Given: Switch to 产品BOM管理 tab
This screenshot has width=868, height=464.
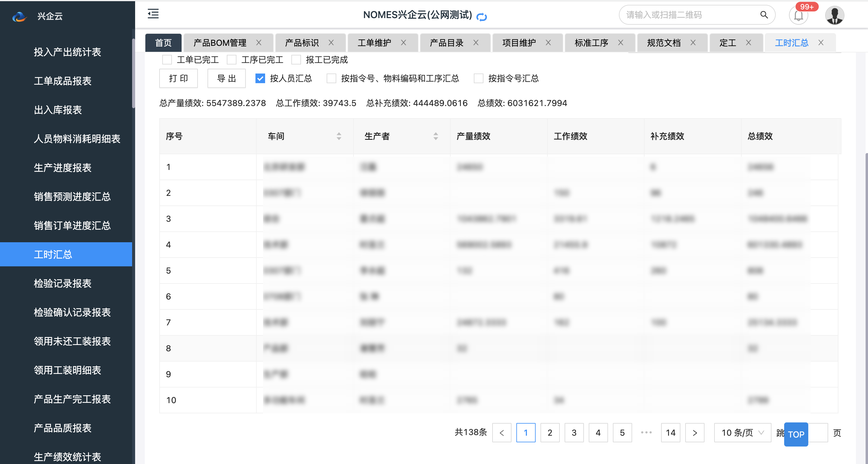Looking at the screenshot, I should pos(220,43).
